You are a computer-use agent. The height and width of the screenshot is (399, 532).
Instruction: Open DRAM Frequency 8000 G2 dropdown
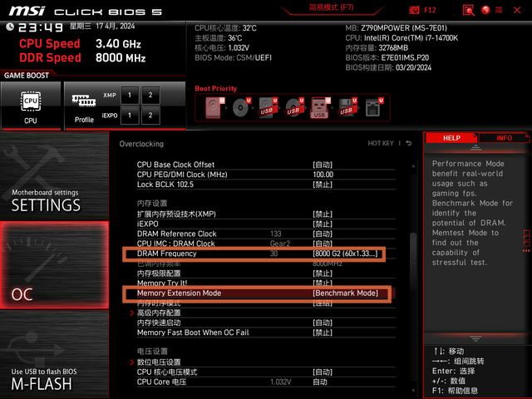pos(346,254)
